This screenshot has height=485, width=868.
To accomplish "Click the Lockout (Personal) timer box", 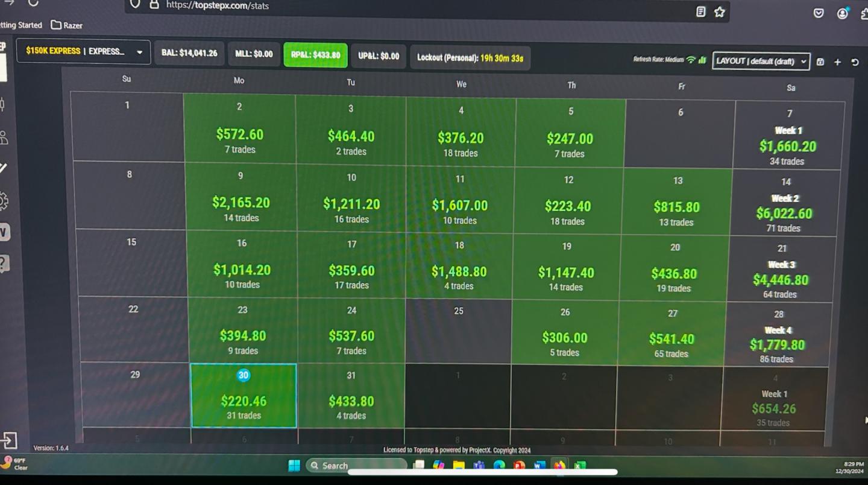I will tap(470, 58).
